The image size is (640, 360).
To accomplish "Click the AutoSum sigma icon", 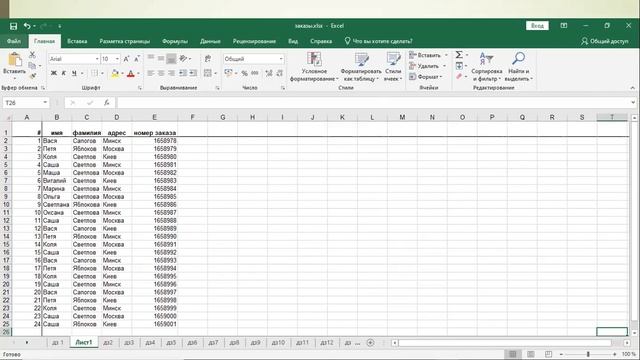I will tap(459, 55).
